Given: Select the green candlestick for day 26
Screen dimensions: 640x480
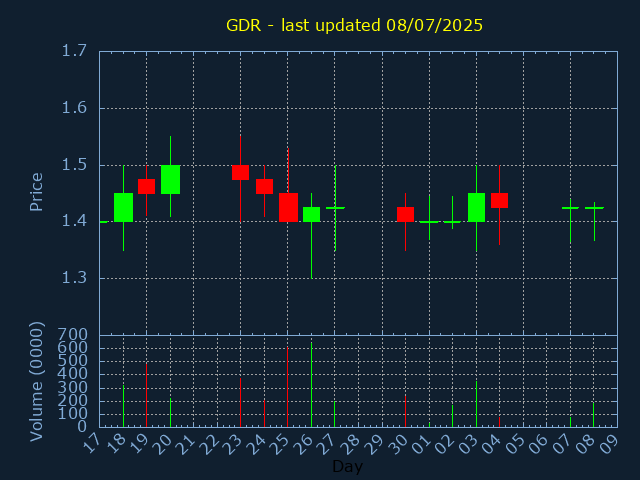Looking at the screenshot, I should (x=311, y=214).
